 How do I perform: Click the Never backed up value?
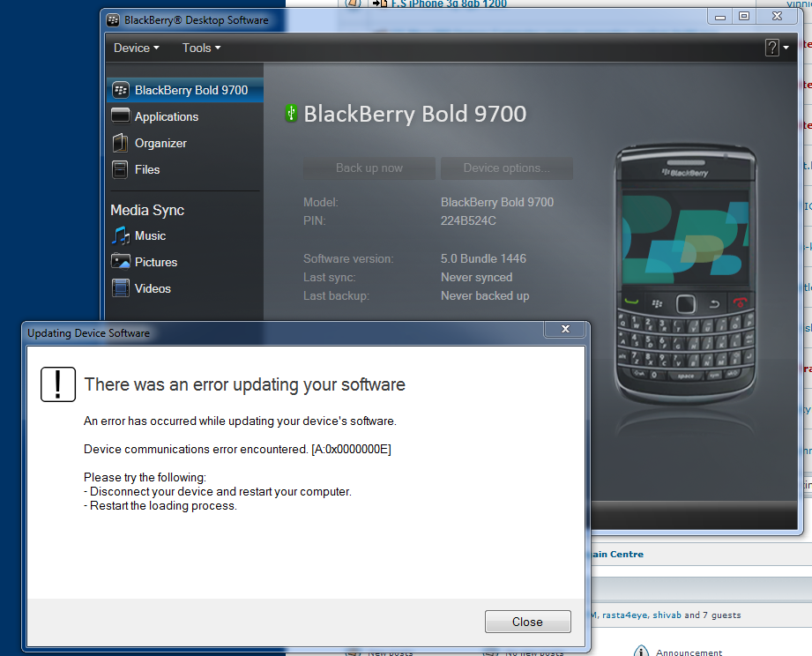tap(485, 296)
